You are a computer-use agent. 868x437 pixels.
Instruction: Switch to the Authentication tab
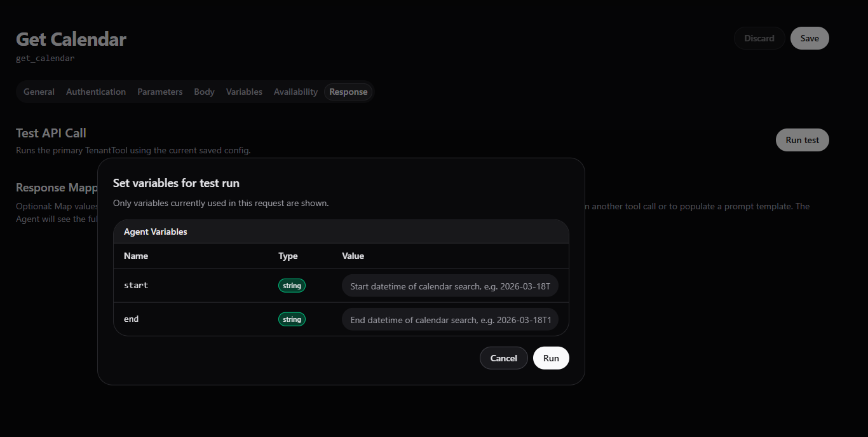[x=96, y=92]
